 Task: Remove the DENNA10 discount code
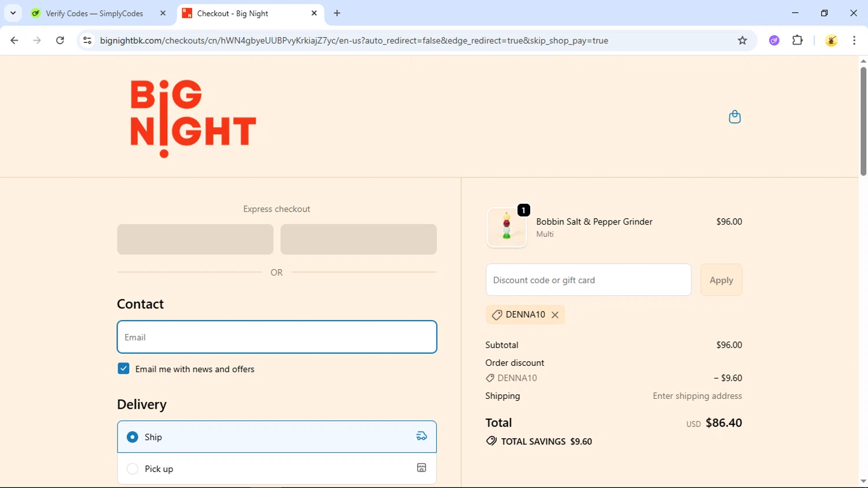tap(555, 315)
